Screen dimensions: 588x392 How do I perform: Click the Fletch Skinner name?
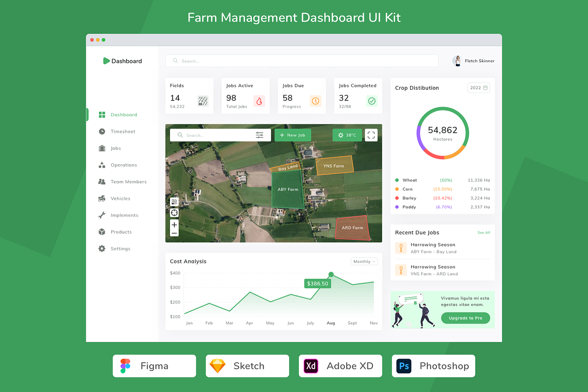480,61
